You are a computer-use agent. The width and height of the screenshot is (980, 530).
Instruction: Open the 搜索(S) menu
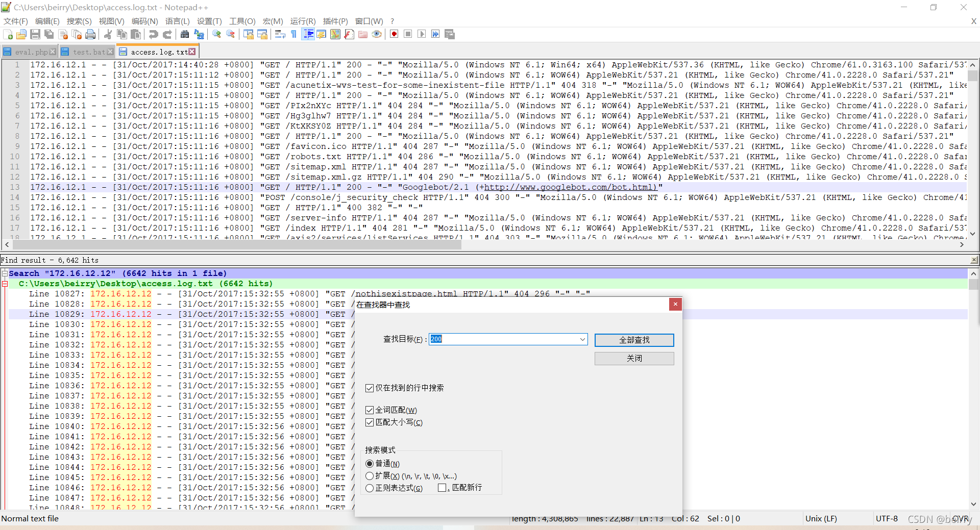79,21
